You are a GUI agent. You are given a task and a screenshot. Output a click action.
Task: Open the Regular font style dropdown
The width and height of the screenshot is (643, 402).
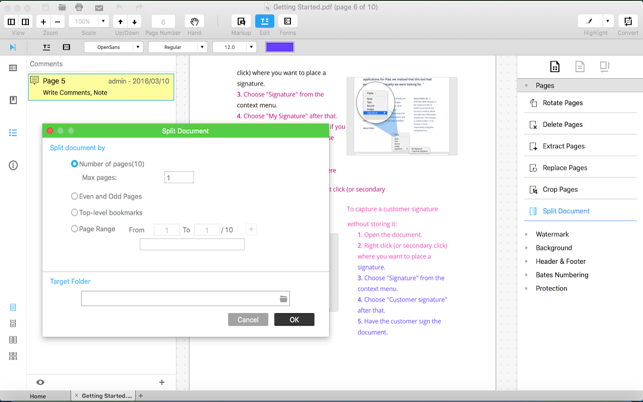[177, 47]
